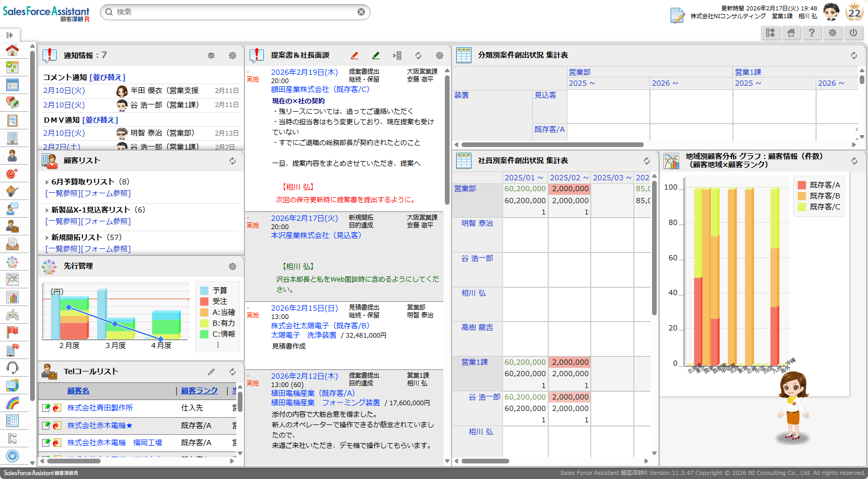The image size is (868, 479).
Task: Click the power icon at top right
Action: click(853, 33)
